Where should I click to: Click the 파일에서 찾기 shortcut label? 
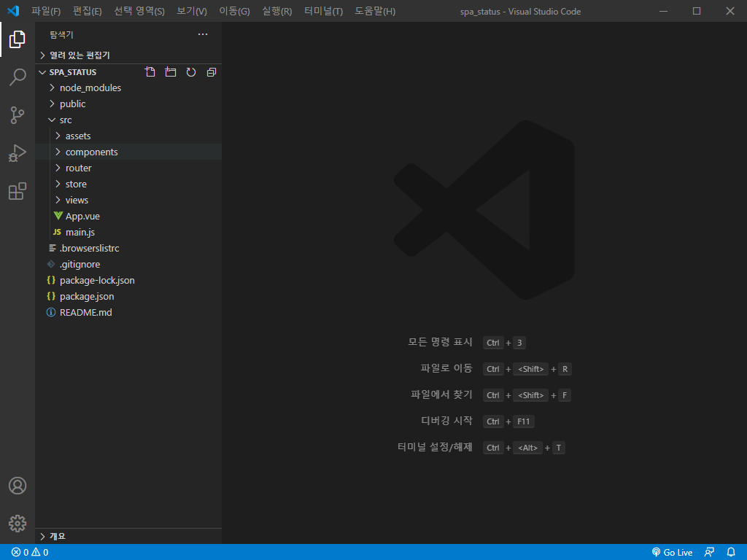[441, 394]
